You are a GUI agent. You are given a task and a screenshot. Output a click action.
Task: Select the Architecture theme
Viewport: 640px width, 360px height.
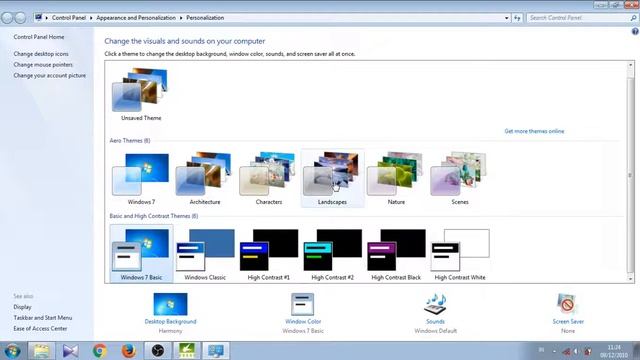point(205,179)
